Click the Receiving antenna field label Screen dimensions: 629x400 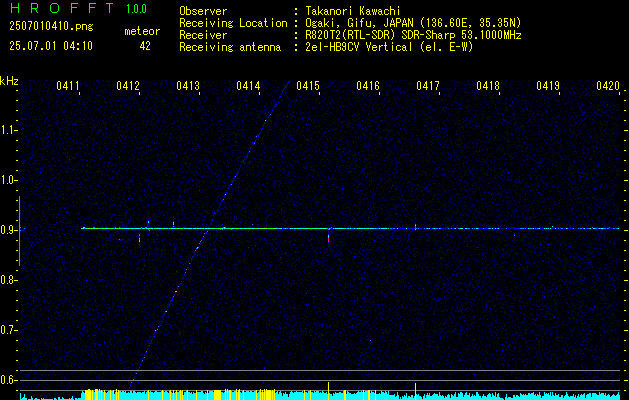(x=230, y=47)
